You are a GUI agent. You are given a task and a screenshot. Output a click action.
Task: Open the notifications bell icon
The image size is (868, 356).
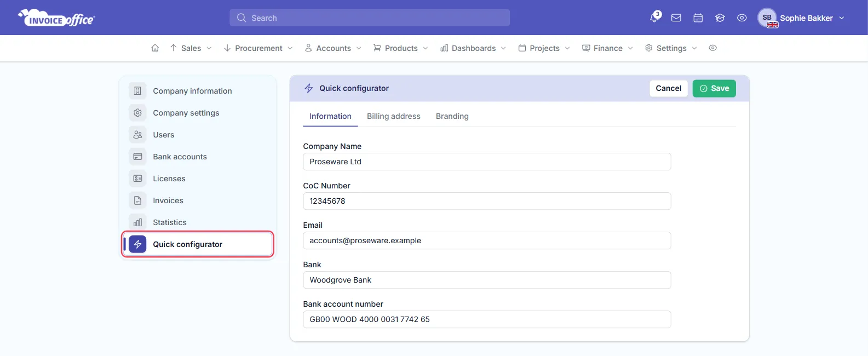655,18
